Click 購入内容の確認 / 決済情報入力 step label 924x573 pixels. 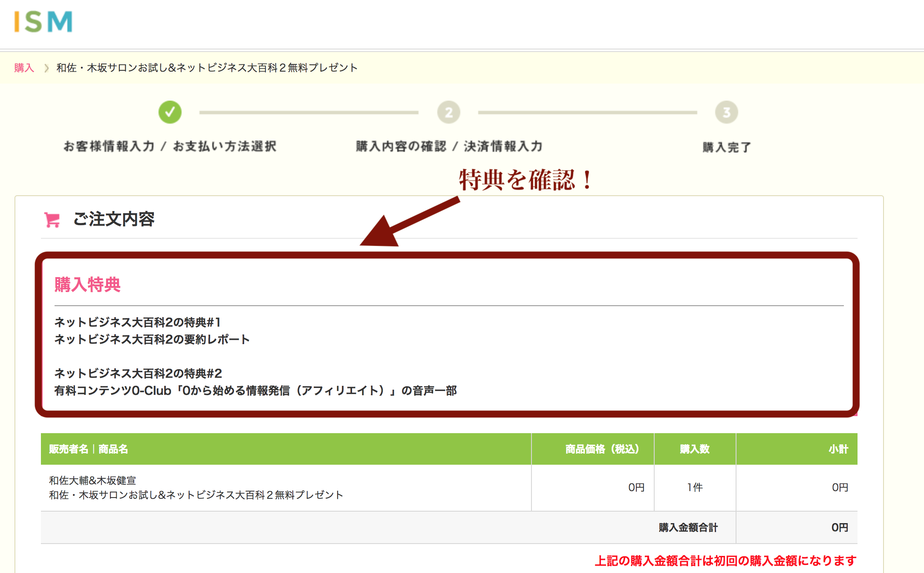449,146
